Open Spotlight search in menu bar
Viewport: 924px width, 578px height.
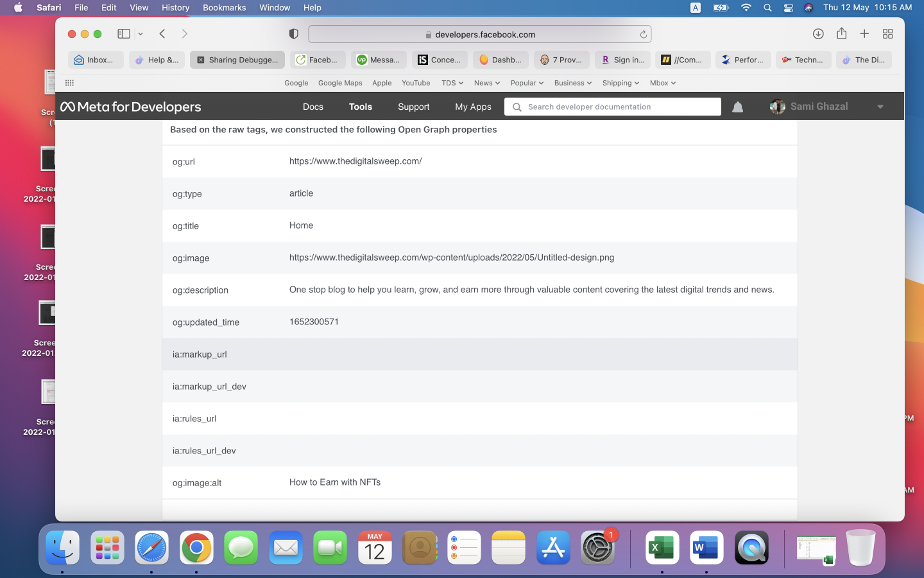click(767, 8)
